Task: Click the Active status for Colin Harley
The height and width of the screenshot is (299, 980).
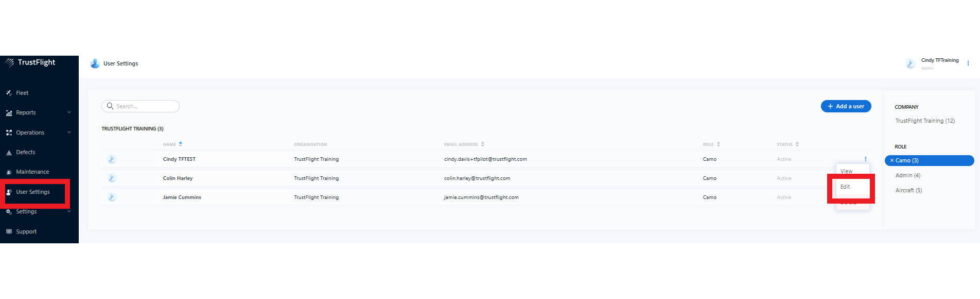Action: (784, 178)
